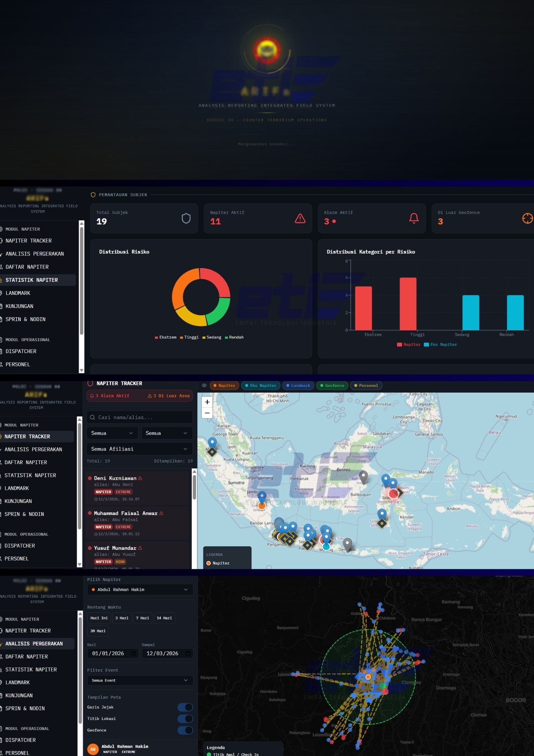
Task: Click the warning icon next to 3 Di Luar Area
Action: point(150,396)
